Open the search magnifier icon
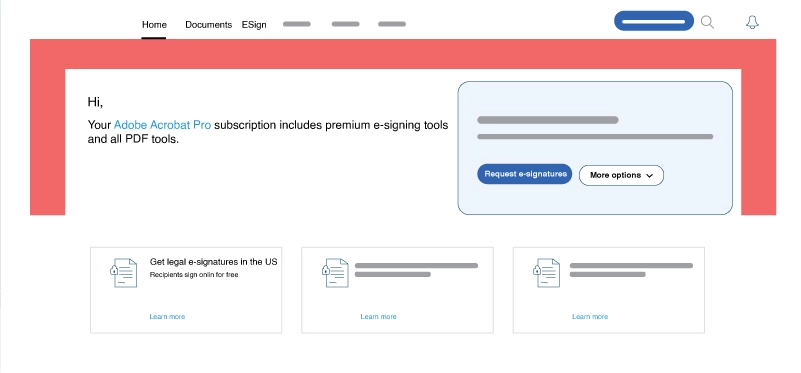 tap(707, 22)
